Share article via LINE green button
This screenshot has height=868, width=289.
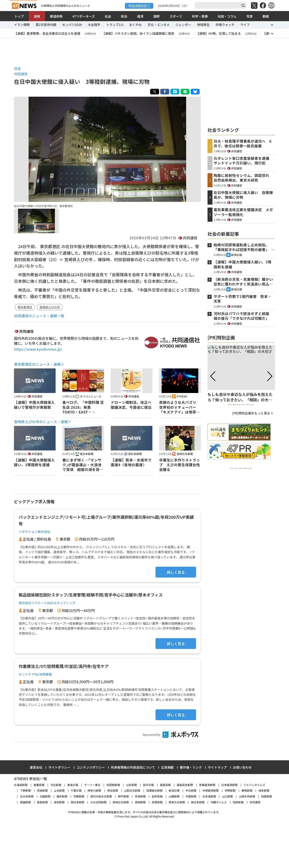[185, 92]
